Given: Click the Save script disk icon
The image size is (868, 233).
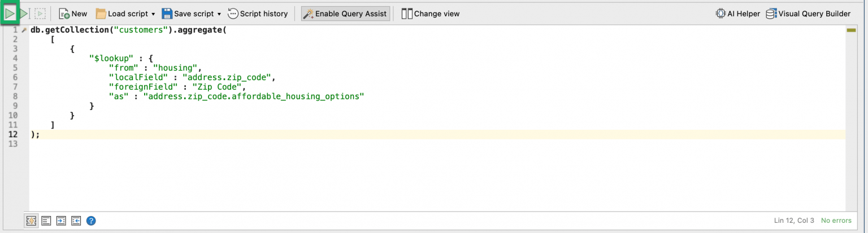Looking at the screenshot, I should pyautogui.click(x=167, y=14).
